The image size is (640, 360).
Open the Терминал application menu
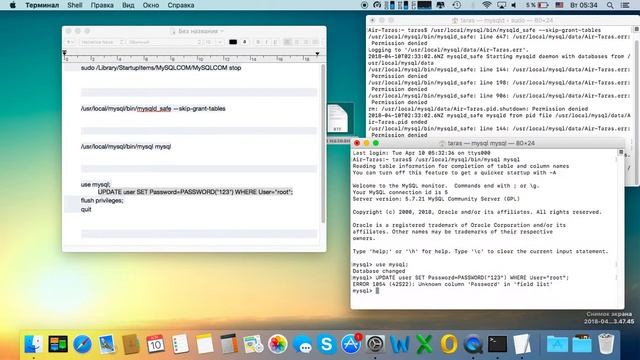click(42, 5)
